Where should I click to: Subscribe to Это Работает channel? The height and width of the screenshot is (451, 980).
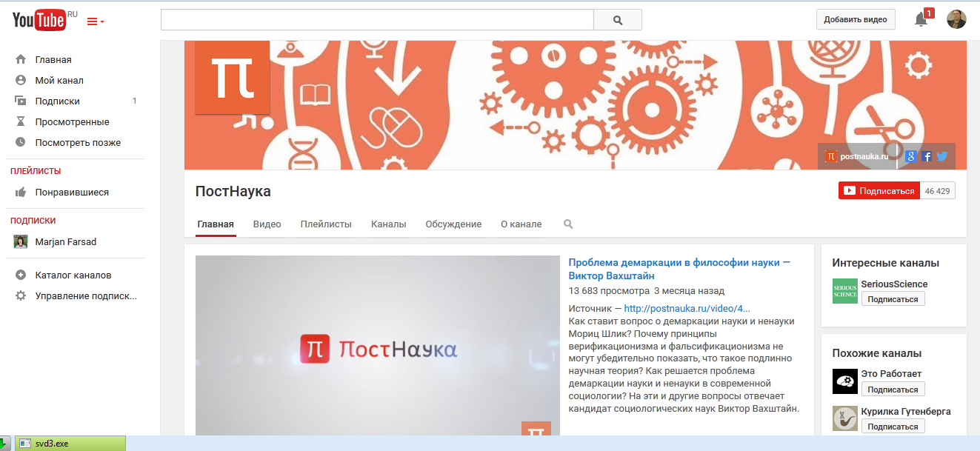[x=893, y=390]
